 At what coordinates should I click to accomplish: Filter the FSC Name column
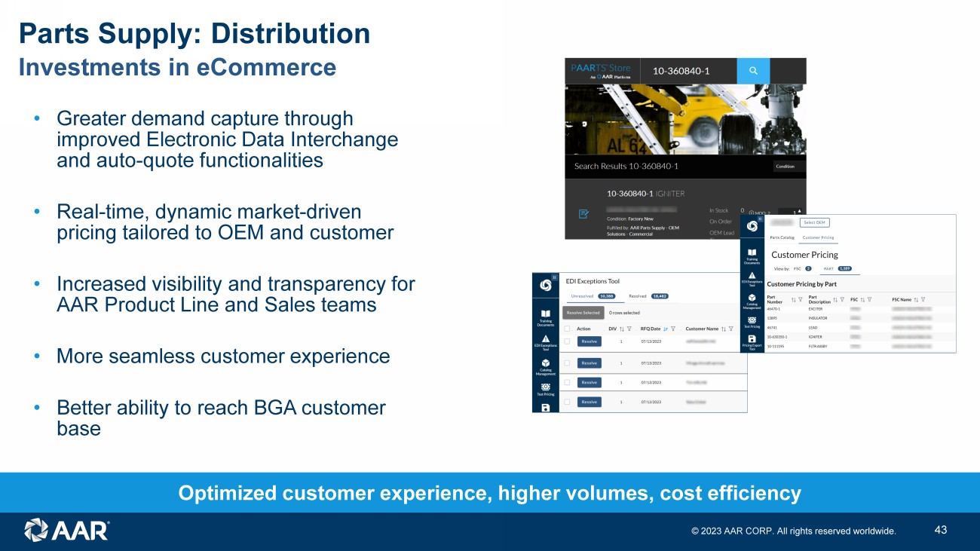[x=923, y=299]
